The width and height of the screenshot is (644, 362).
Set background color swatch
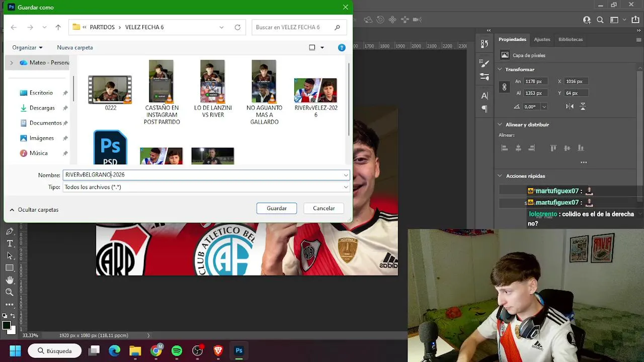[12, 331]
